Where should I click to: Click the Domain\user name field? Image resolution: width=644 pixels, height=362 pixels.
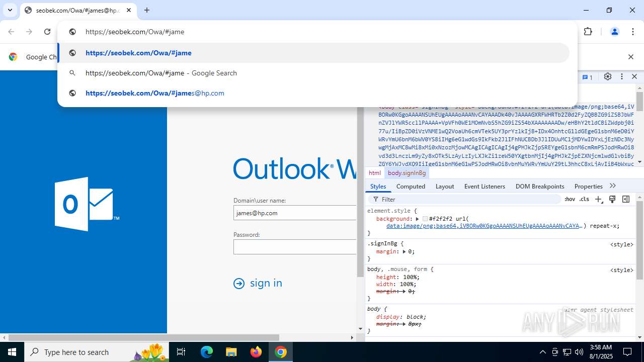coord(295,213)
